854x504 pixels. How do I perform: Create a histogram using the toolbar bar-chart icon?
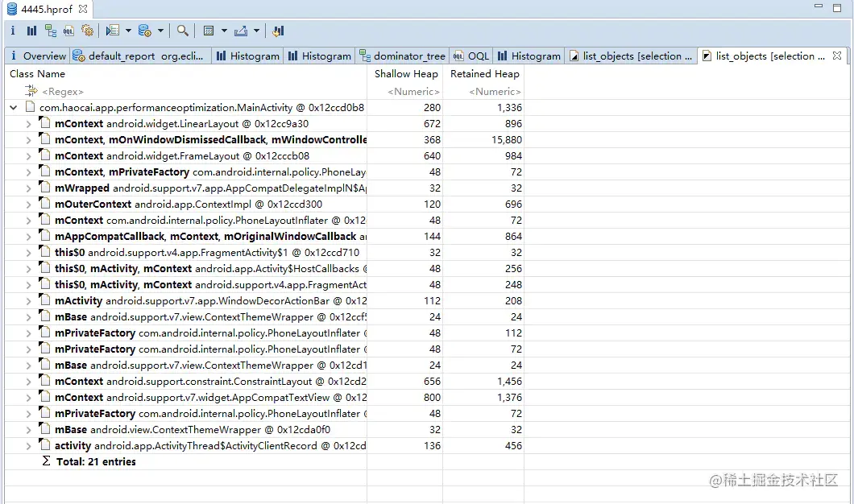tap(31, 31)
